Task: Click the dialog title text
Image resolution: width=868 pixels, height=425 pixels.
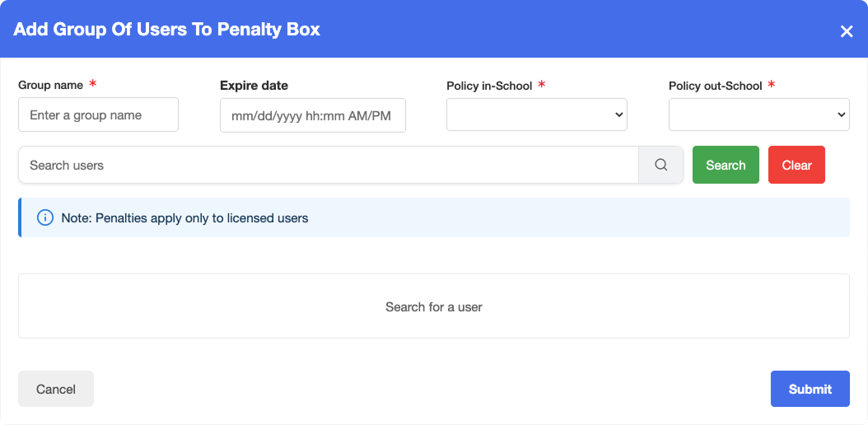Action: coord(166,30)
